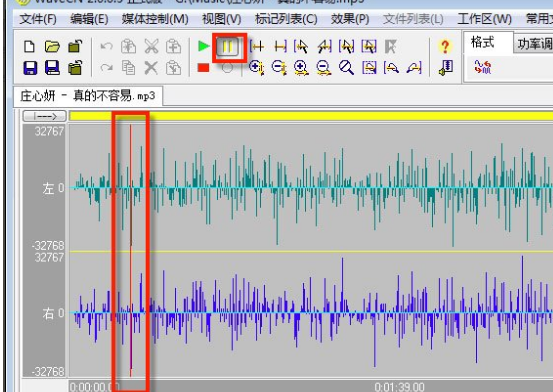The image size is (553, 392).
Task: Click the folder icon right of Save As
Action: click(x=75, y=68)
